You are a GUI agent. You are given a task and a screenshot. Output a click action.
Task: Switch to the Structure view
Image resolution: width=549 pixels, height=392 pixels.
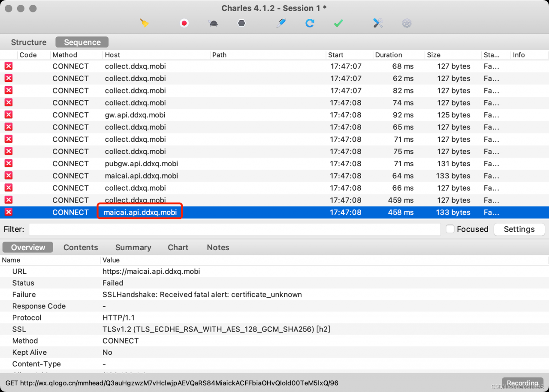point(29,42)
